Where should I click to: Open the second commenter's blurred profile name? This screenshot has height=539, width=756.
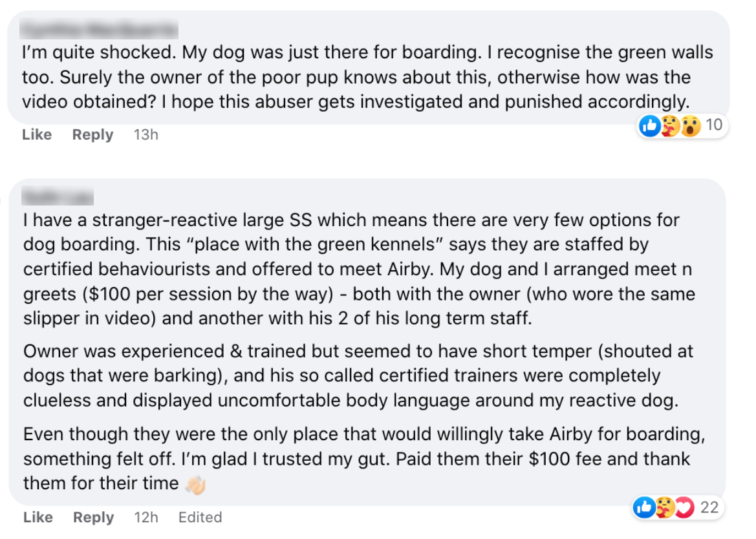pos(58,196)
